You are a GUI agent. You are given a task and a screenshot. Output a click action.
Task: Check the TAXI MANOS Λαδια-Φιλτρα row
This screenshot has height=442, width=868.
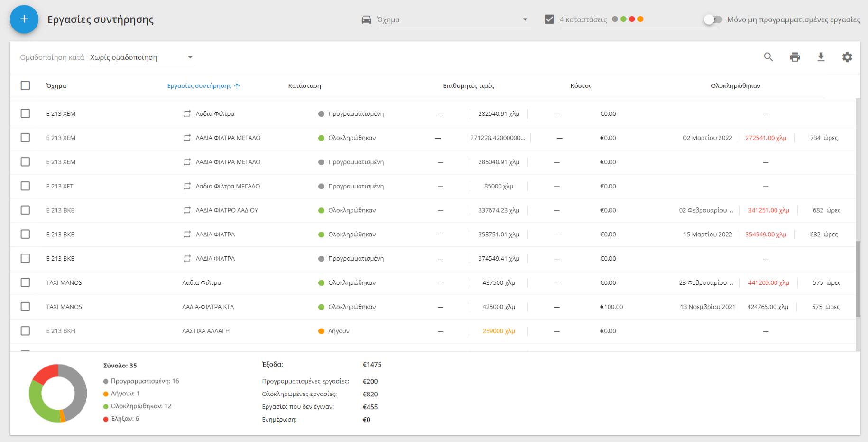[25, 282]
